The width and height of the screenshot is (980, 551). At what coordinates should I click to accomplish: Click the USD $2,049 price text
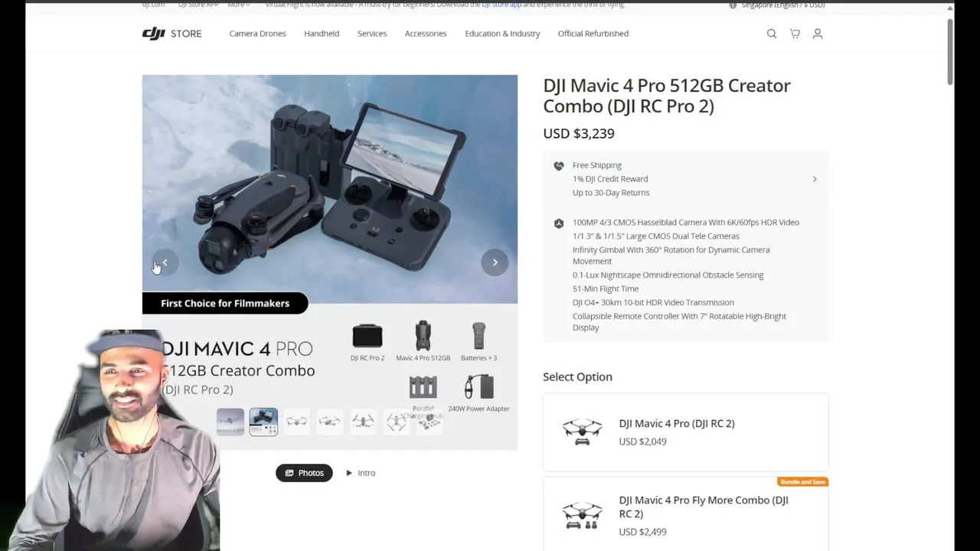point(642,442)
